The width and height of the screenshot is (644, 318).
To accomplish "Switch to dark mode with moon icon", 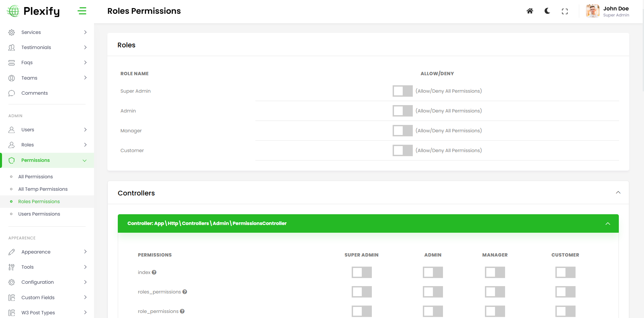I will pos(547,11).
